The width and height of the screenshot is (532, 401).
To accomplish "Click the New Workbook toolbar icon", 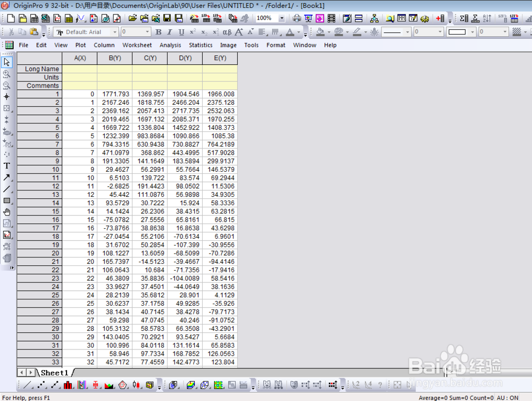I will point(34,18).
